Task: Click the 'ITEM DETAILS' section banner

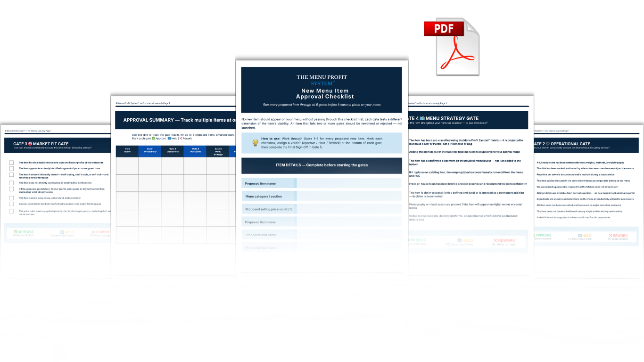Action: tap(322, 165)
